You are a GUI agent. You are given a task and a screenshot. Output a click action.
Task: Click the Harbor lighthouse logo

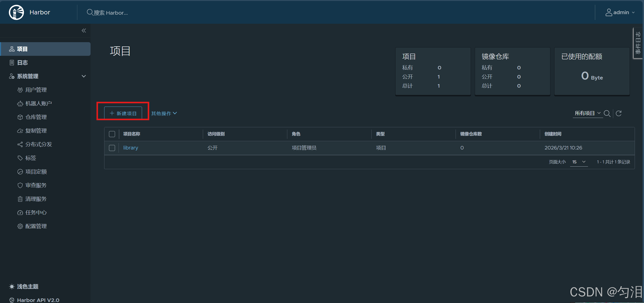click(16, 12)
